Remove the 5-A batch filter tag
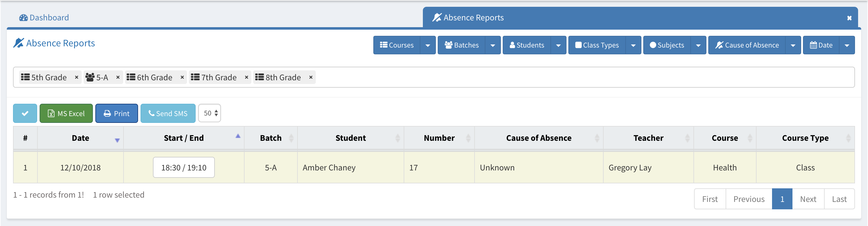The width and height of the screenshot is (868, 226). pos(118,77)
